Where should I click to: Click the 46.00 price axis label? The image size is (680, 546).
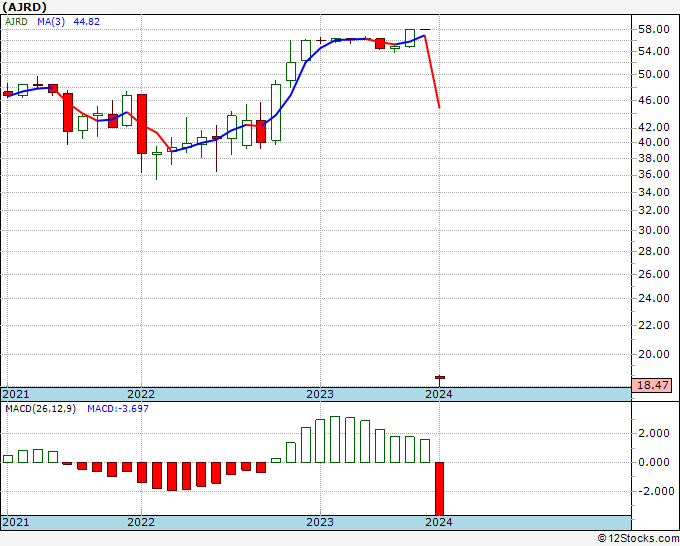[x=654, y=100]
